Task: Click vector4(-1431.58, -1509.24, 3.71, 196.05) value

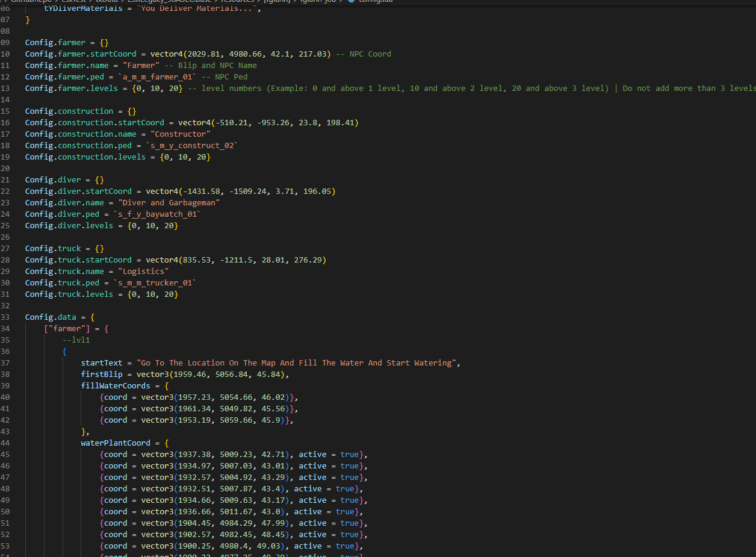Action: (x=241, y=191)
